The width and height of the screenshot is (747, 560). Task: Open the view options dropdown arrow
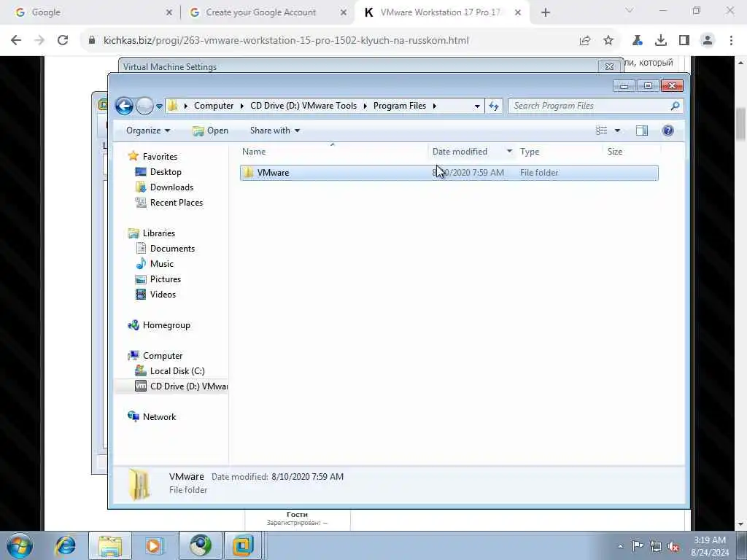pos(617,131)
